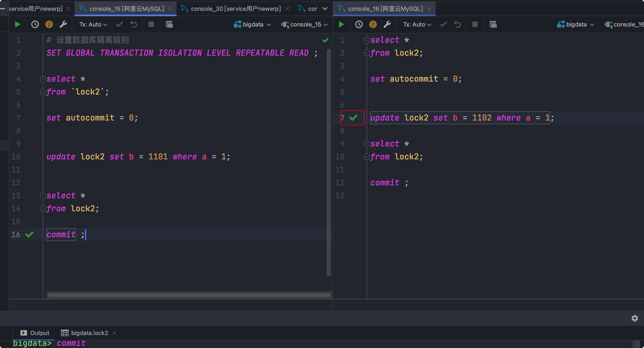Switch to console_30 tab
The width and height of the screenshot is (644, 348).
point(235,9)
